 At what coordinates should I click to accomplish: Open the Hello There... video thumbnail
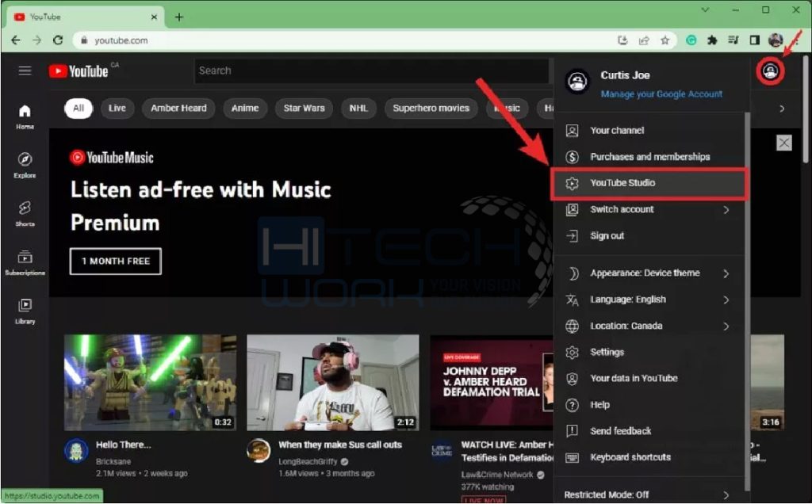point(150,383)
